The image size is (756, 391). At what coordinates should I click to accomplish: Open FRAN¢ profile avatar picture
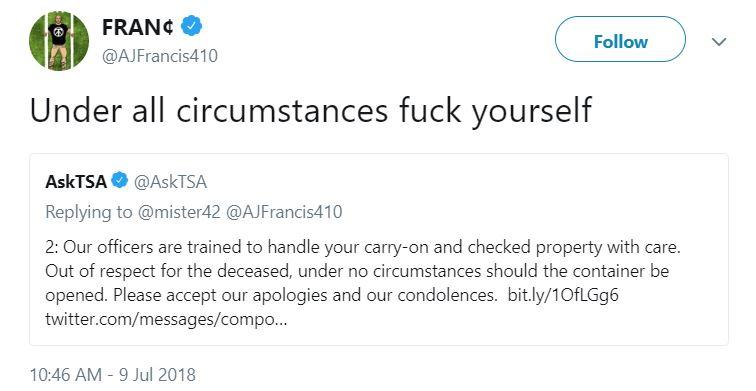tap(59, 41)
